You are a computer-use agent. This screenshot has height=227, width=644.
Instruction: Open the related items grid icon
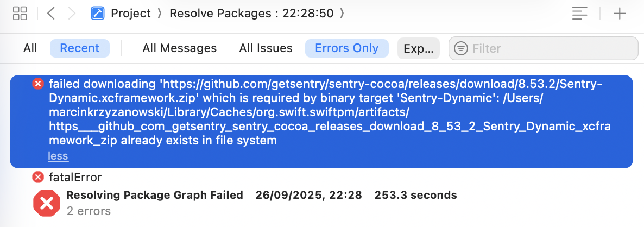pyautogui.click(x=20, y=14)
